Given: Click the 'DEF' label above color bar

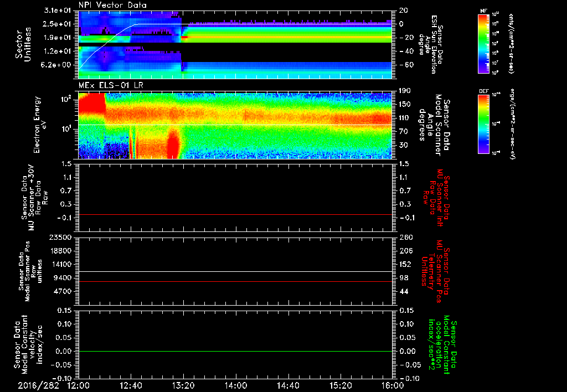Looking at the screenshot, I should pyautogui.click(x=483, y=91).
